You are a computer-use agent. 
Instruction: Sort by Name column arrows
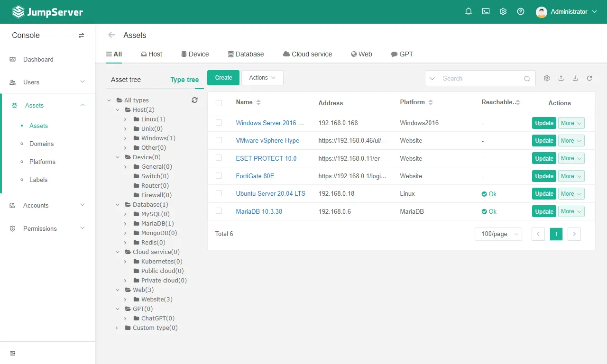coord(258,102)
